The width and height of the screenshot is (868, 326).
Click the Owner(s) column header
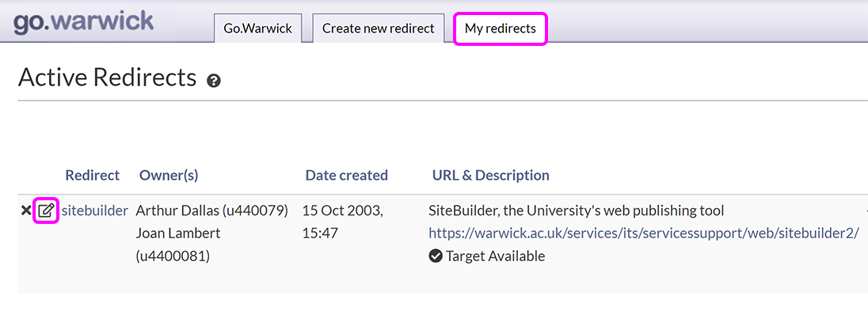pyautogui.click(x=169, y=175)
